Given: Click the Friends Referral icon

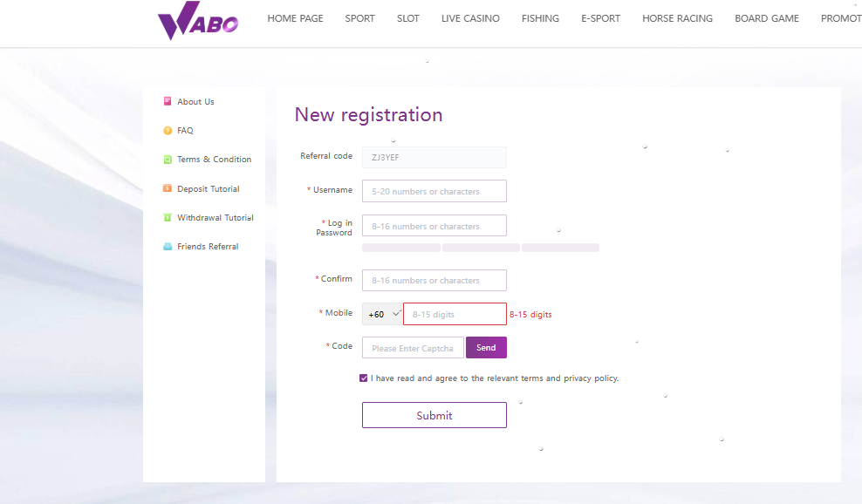Looking at the screenshot, I should click(x=168, y=247).
